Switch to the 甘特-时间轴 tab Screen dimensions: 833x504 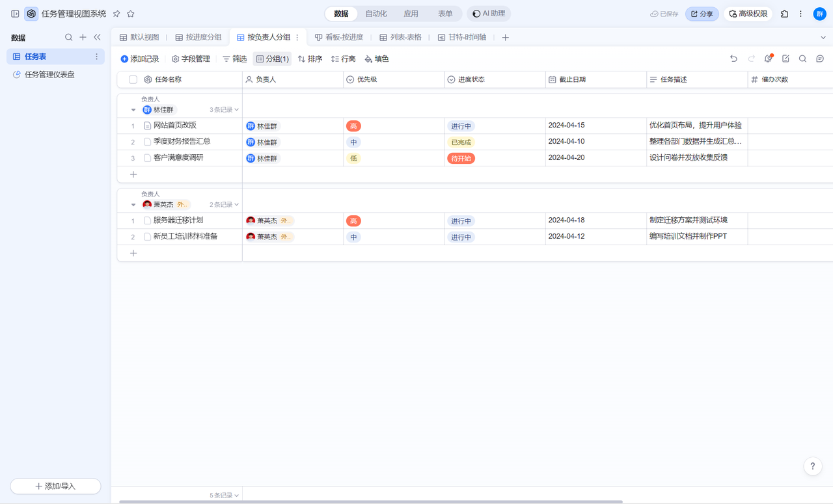[x=462, y=38]
